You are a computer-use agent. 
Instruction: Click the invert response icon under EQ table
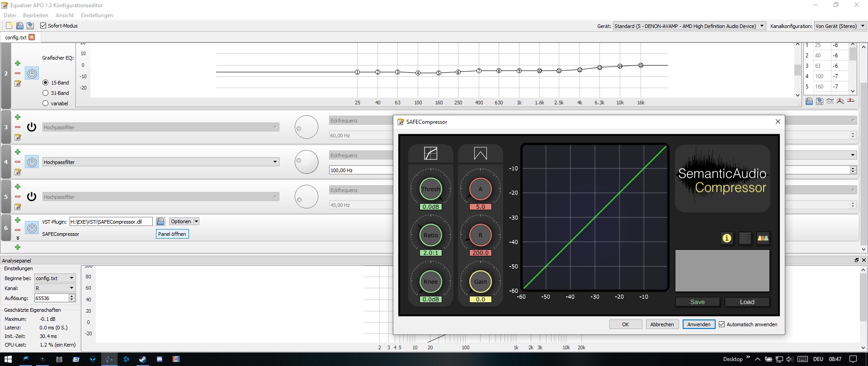pyautogui.click(x=830, y=101)
